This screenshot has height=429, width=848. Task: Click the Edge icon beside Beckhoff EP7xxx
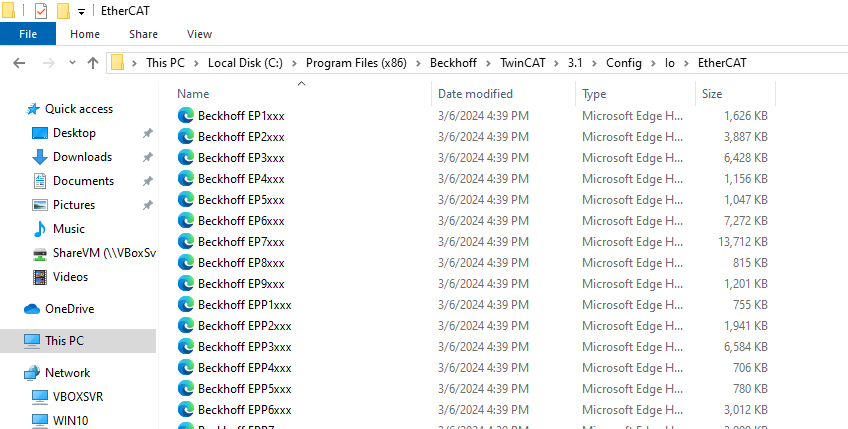(x=186, y=242)
